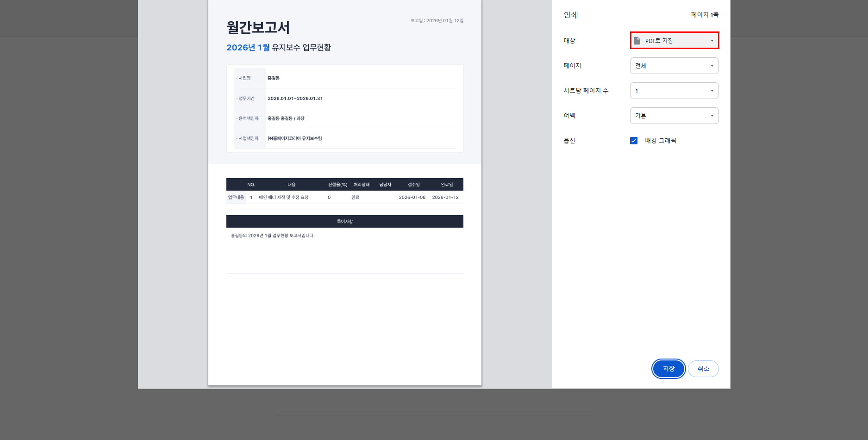Click the caret arrow on 시트당 페이지 수 dropdown

tap(712, 91)
